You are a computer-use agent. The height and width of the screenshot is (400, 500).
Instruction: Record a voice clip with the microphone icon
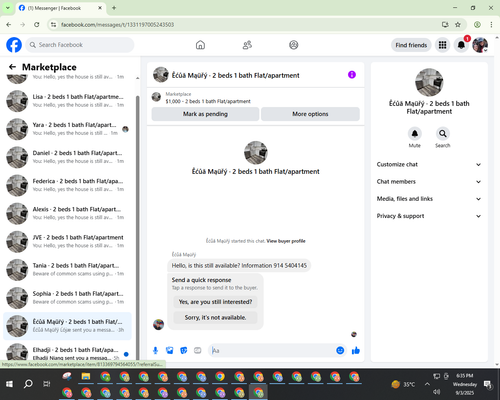tap(155, 350)
